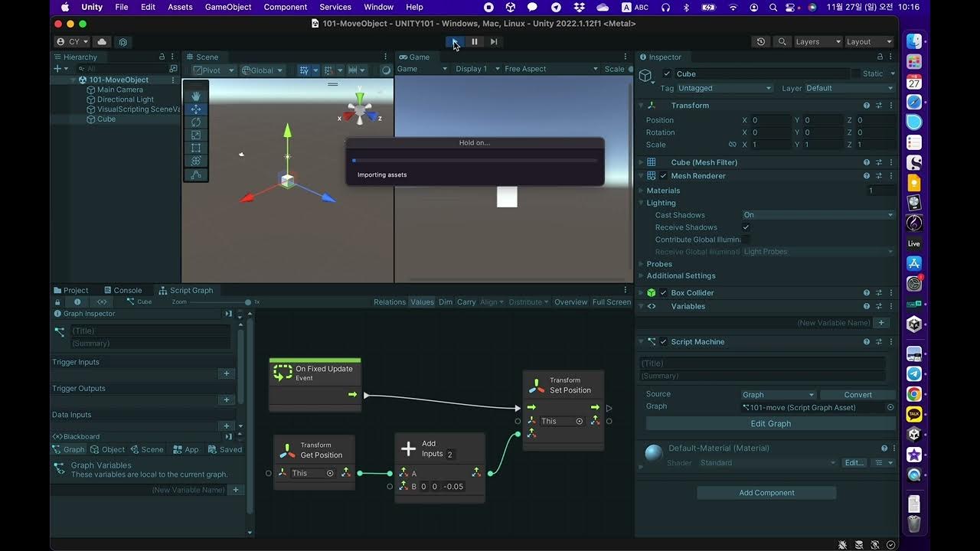Select the Transform tool in Scene toolbar
This screenshot has width=980, height=551.
[196, 161]
